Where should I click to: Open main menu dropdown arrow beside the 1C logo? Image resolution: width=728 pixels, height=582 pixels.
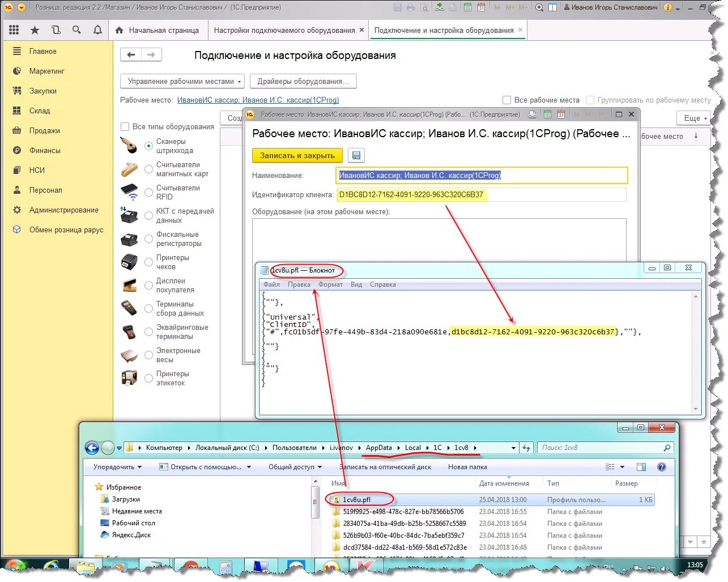(x=22, y=7)
